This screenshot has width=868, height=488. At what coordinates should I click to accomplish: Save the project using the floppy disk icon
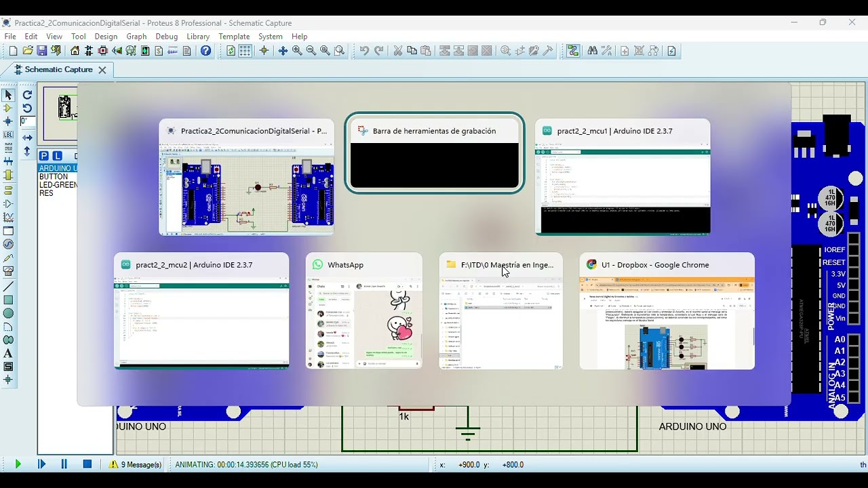[x=42, y=51]
